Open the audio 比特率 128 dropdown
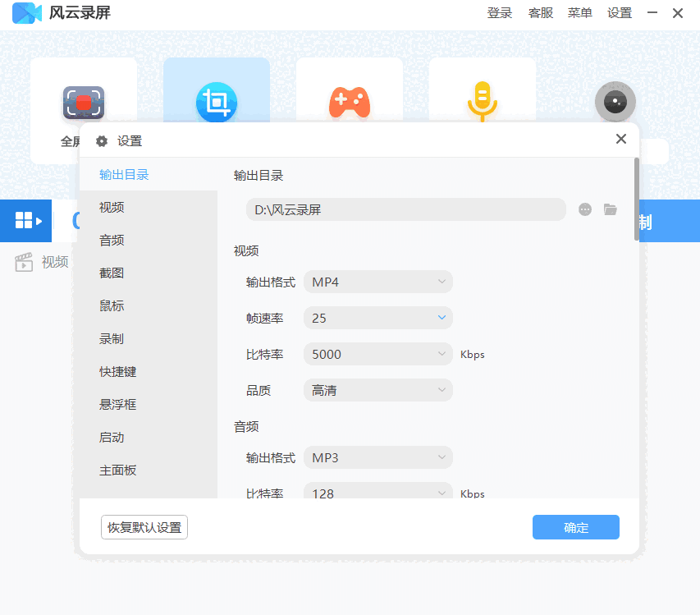 point(378,490)
